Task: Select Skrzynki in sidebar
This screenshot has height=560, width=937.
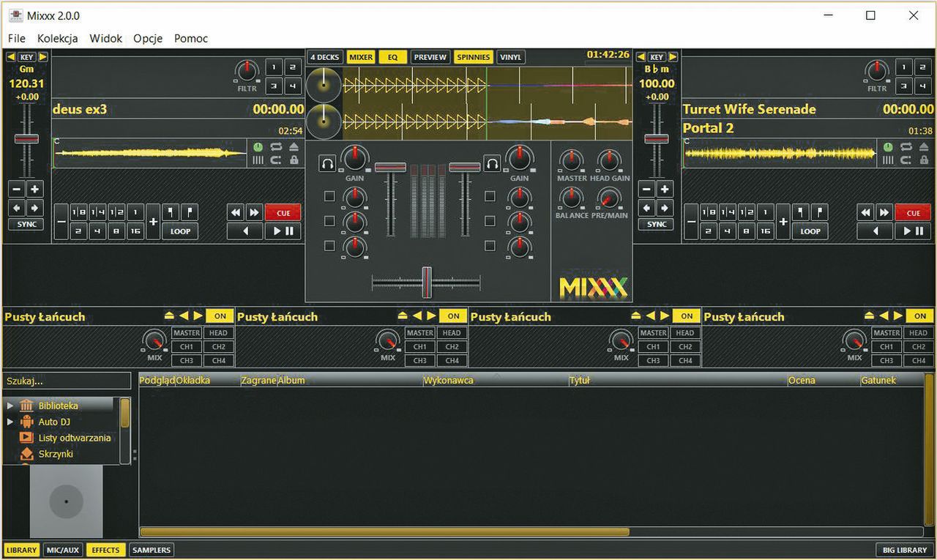Action: [56, 454]
